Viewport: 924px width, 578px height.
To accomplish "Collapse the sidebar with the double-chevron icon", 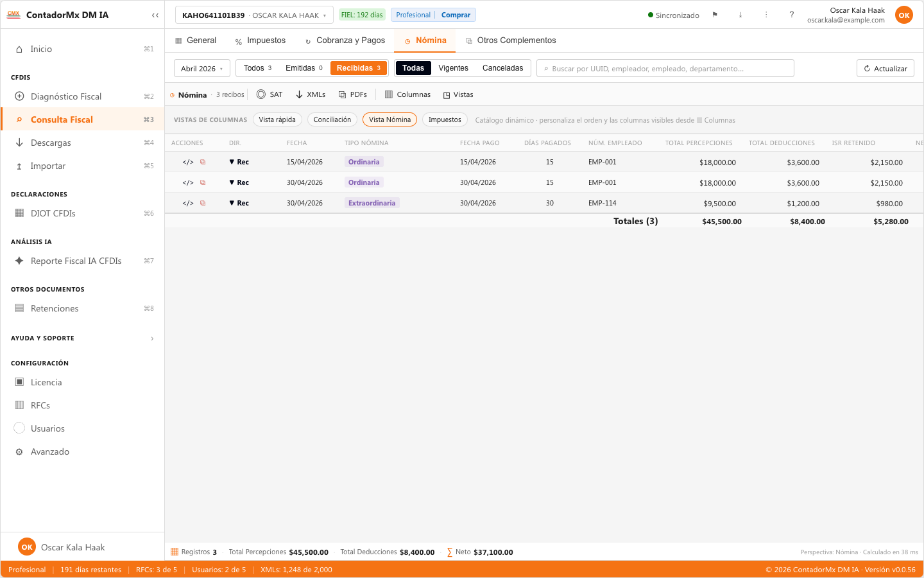I will tap(155, 15).
